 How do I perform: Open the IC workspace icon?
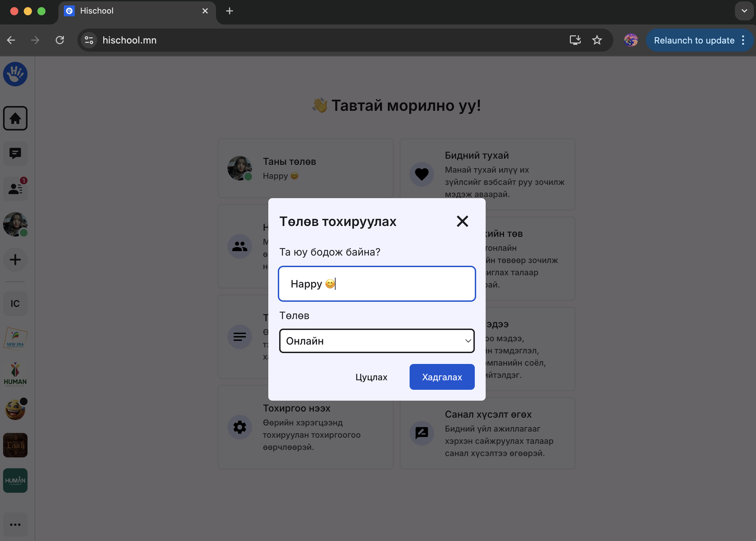[x=15, y=303]
